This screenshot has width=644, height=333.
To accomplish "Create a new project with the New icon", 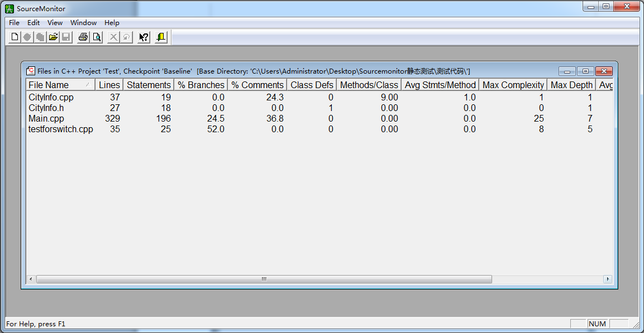I will [x=13, y=36].
